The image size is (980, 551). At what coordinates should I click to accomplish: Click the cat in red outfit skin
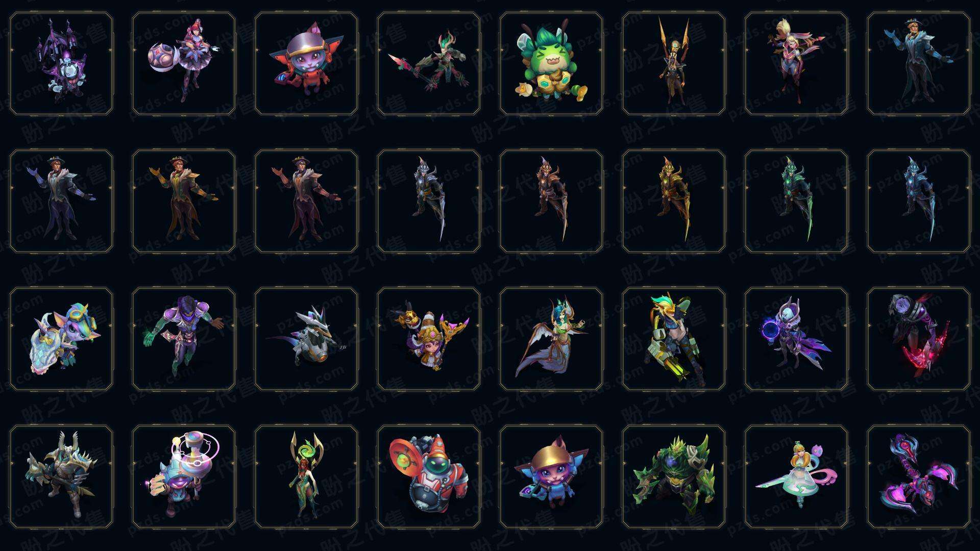point(306,64)
